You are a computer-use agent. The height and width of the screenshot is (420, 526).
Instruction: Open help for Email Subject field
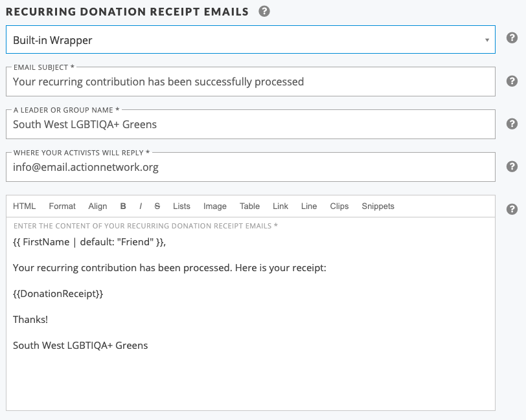(512, 81)
